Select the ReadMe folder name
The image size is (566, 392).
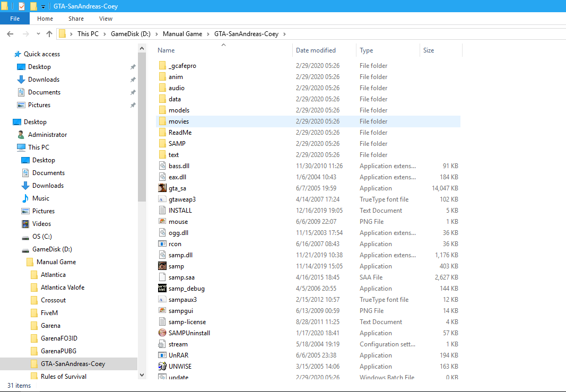pos(180,133)
